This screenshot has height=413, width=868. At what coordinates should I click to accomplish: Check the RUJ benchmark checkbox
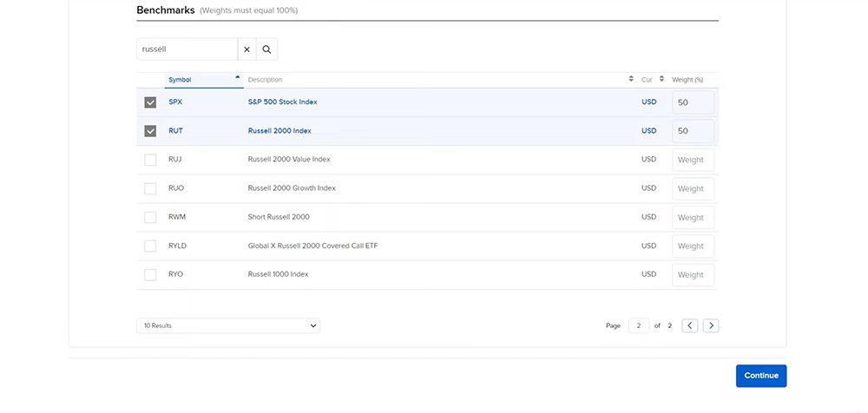click(x=150, y=160)
